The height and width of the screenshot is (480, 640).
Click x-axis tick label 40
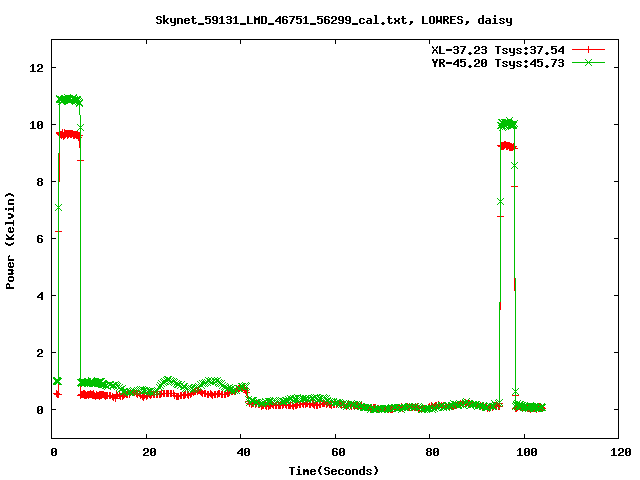coord(243,452)
